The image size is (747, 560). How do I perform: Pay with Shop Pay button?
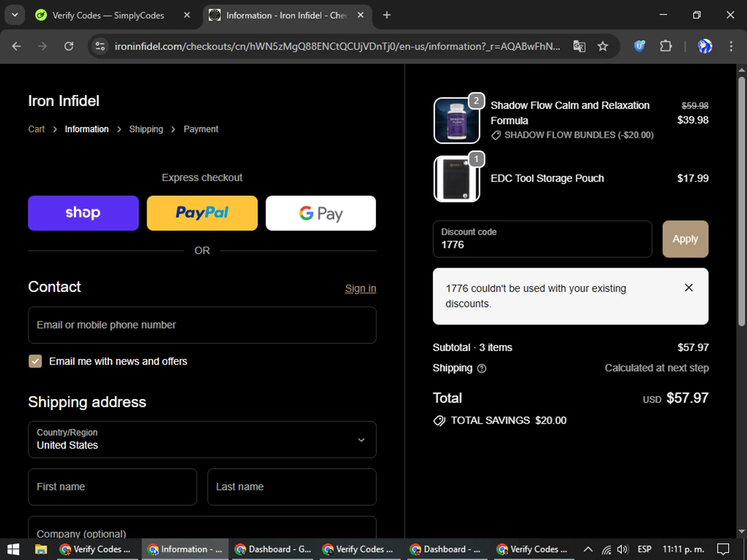pyautogui.click(x=83, y=213)
